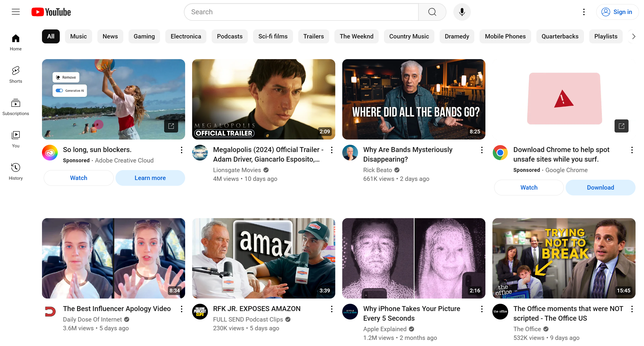Open Shorts from the sidebar
This screenshot has width=644, height=346.
click(16, 75)
